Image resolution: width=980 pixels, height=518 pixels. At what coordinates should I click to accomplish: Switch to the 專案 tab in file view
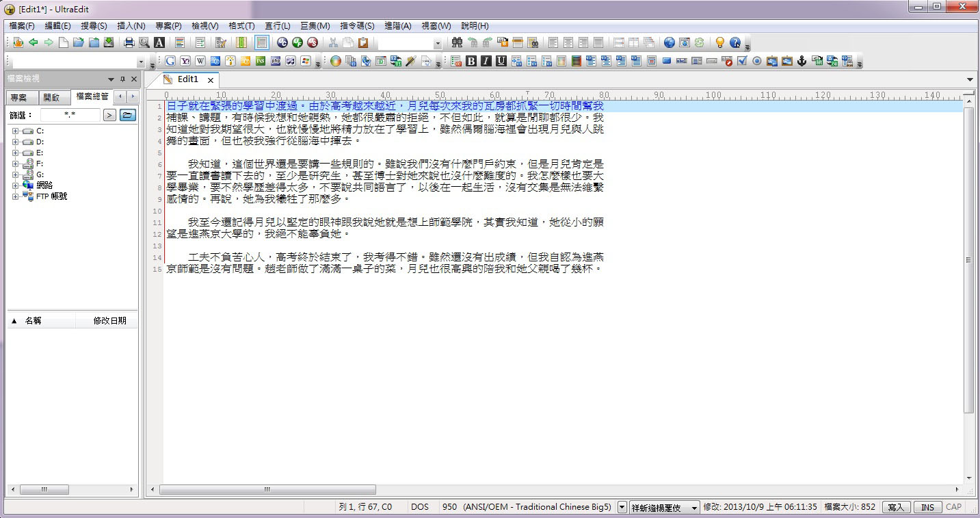coord(19,97)
